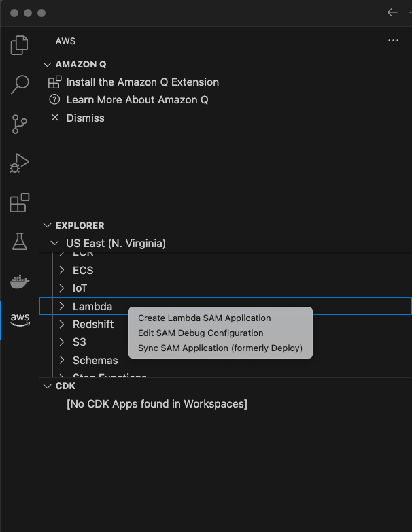The width and height of the screenshot is (412, 532).
Task: Open the Extensions view in the activity bar
Action: click(x=19, y=203)
